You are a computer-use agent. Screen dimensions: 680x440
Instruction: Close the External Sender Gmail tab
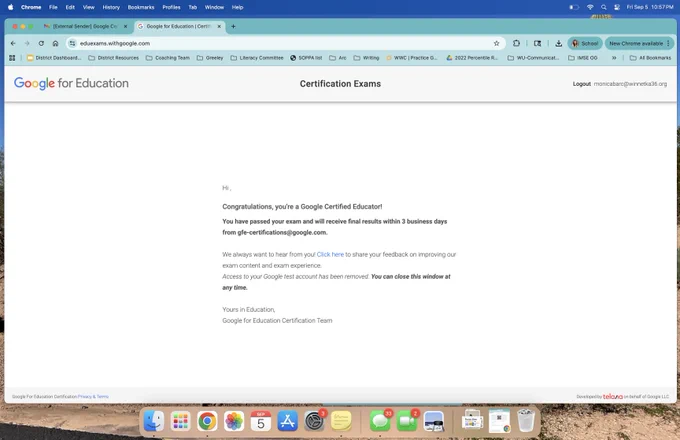pos(125,26)
